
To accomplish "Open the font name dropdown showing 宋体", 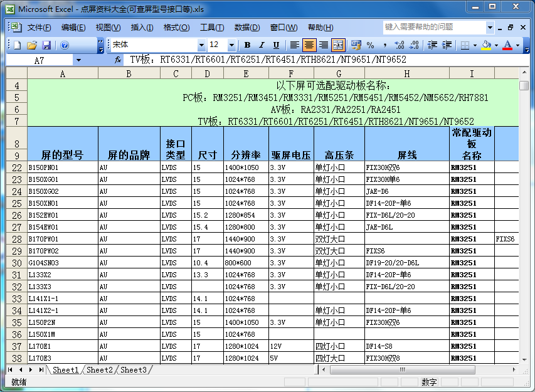I will 202,45.
